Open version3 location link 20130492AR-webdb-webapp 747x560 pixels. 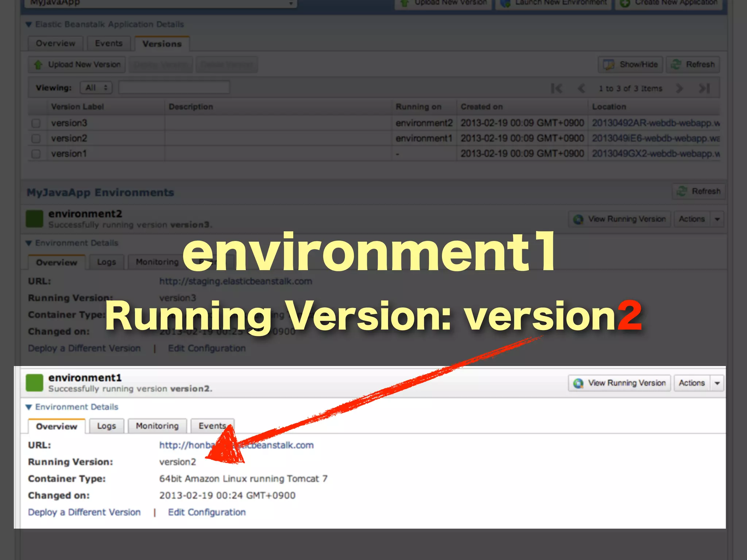[x=656, y=123]
